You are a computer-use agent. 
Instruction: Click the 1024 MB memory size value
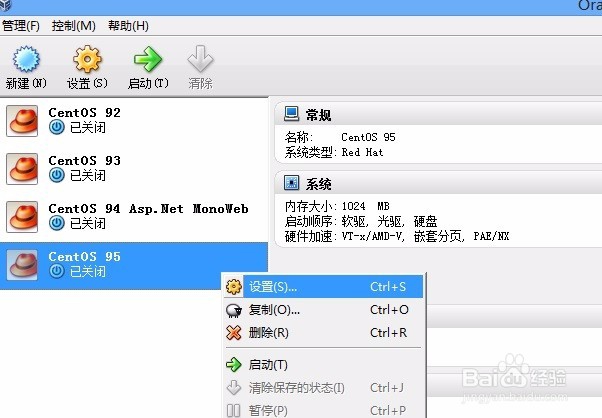pyautogui.click(x=366, y=207)
